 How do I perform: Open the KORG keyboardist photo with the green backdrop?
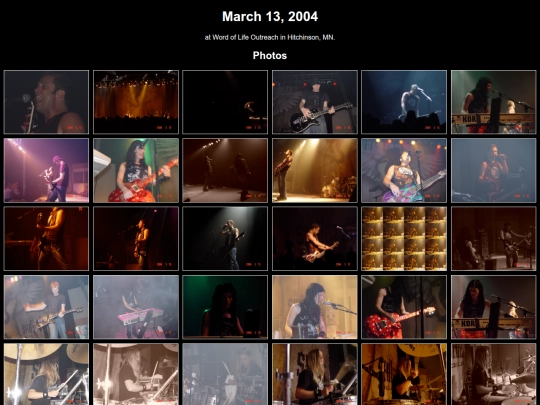494,102
